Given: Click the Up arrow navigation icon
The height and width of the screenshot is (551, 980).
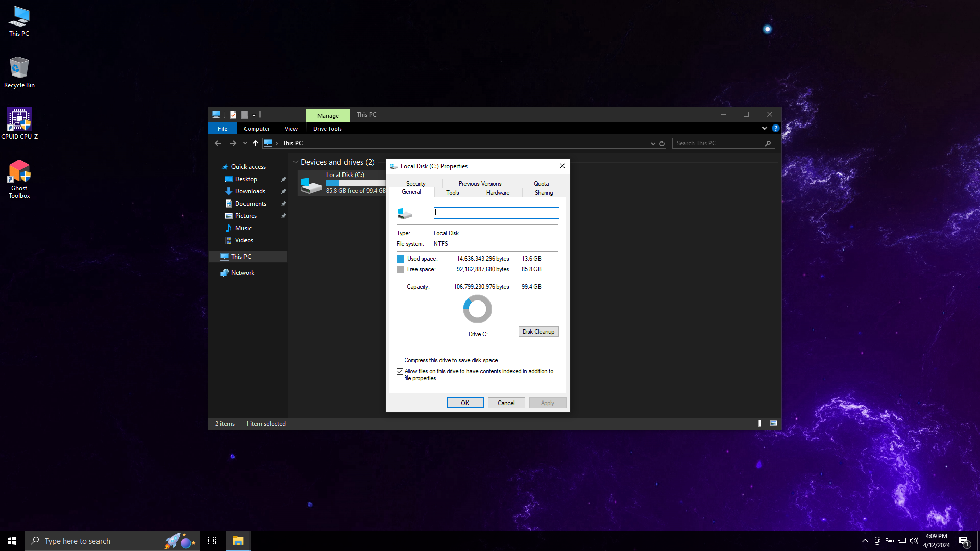Looking at the screenshot, I should click(x=256, y=143).
